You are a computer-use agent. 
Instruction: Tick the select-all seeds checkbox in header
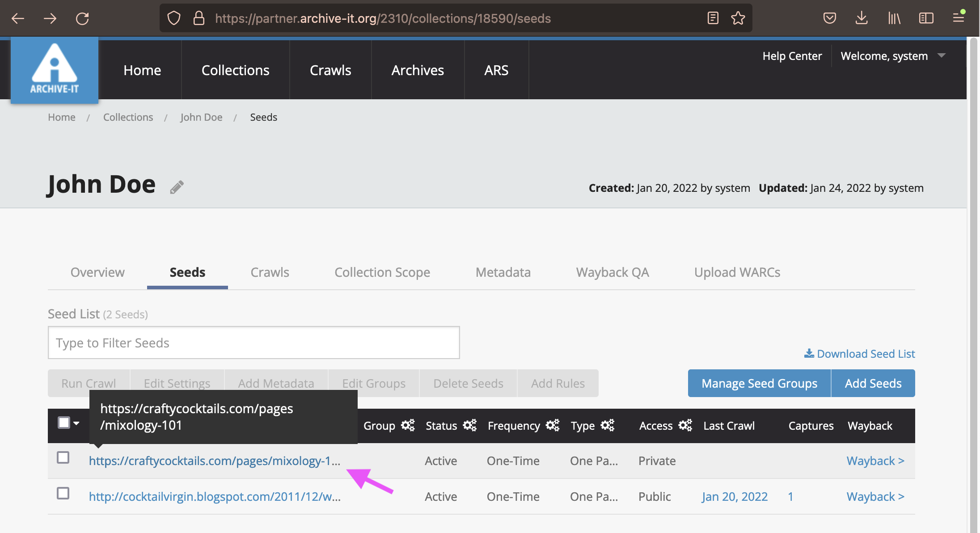tap(64, 423)
